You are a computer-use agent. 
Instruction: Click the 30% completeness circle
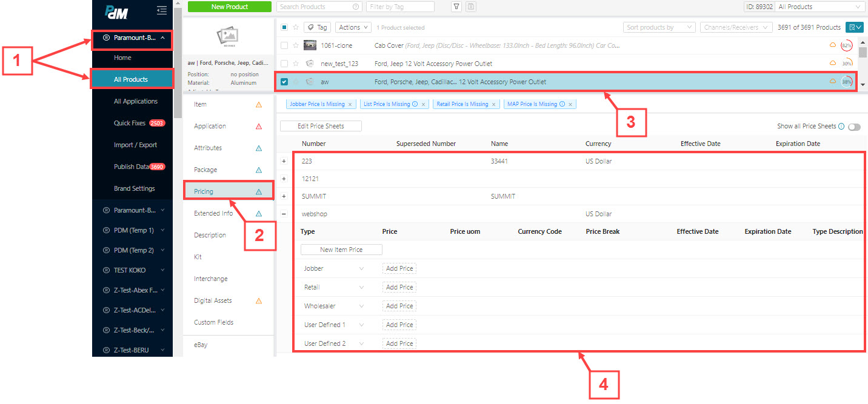(x=847, y=64)
